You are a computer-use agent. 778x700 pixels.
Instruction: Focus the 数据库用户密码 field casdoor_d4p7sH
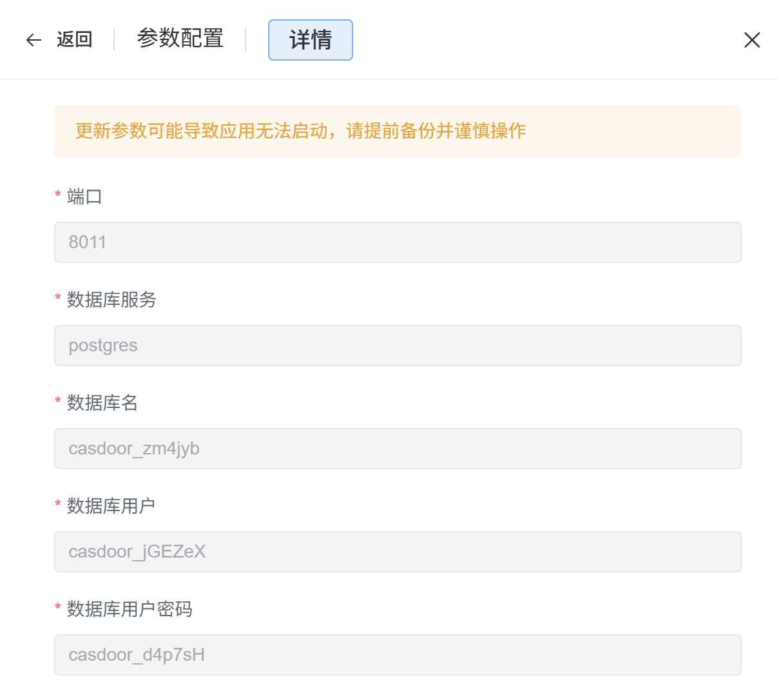click(x=398, y=655)
